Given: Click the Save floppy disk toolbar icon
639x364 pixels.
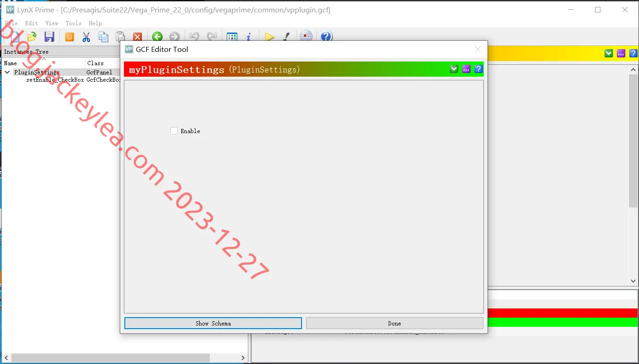Looking at the screenshot, I should coord(49,37).
